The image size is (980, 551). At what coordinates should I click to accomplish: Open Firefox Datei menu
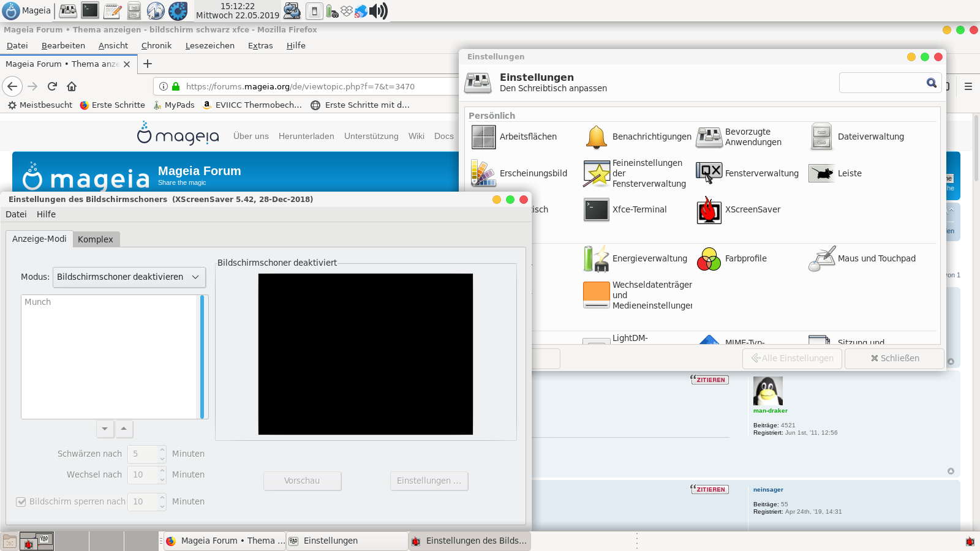[x=17, y=45]
